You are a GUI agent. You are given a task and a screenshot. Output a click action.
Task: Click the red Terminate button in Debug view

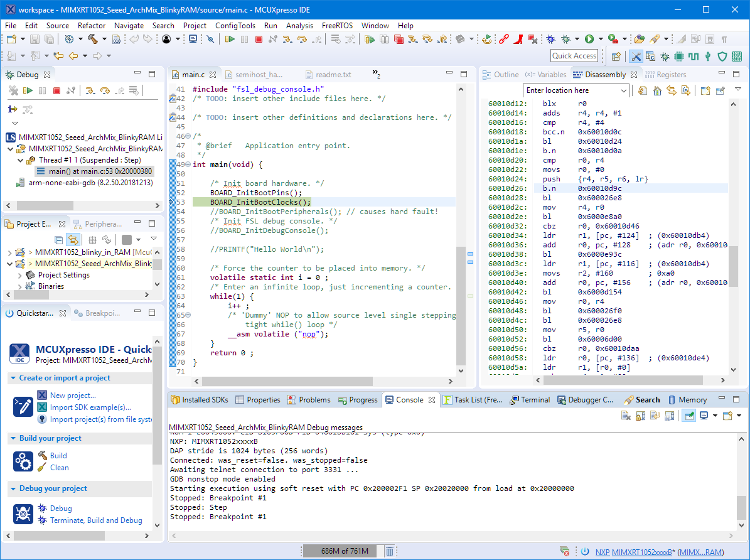(x=56, y=91)
